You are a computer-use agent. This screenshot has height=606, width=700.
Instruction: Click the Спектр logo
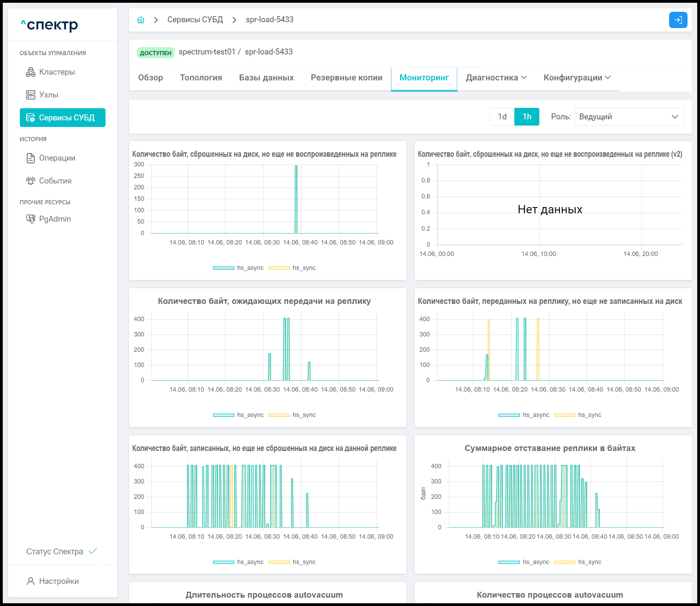[49, 25]
